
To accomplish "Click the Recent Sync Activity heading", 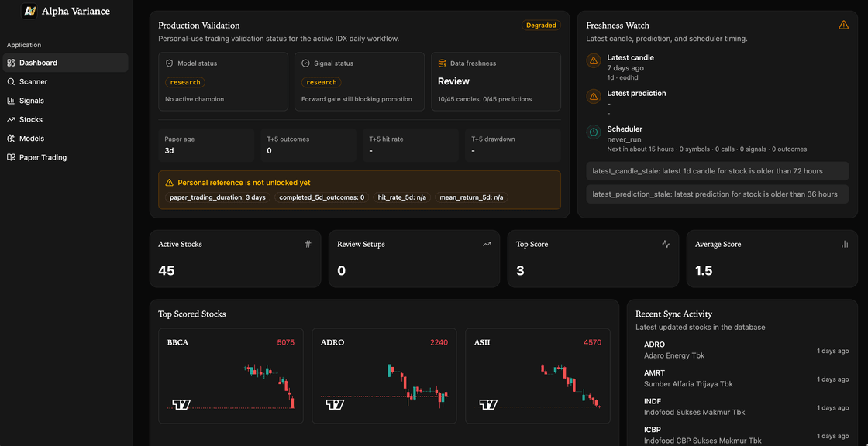I will [x=673, y=314].
